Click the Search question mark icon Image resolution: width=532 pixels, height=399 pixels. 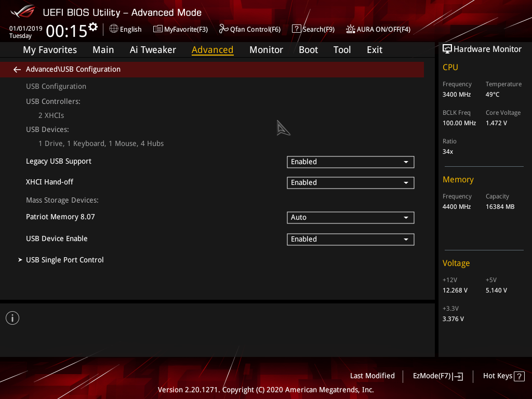point(296,29)
